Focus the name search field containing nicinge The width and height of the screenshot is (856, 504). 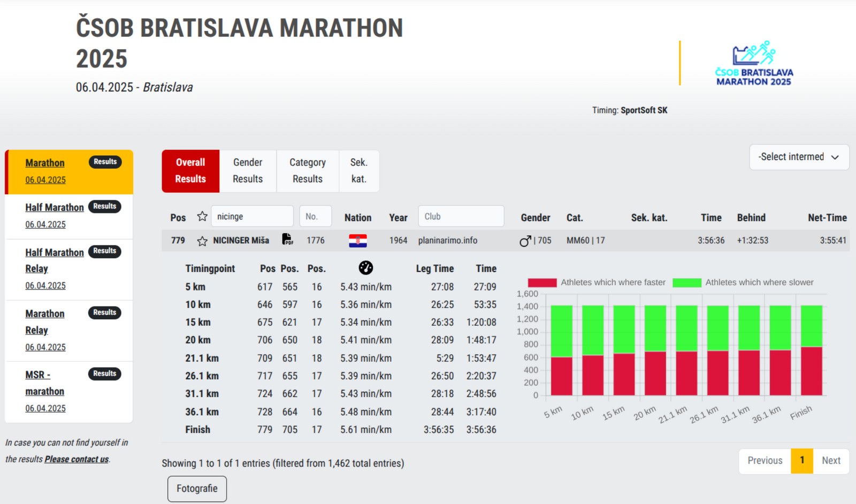click(252, 216)
